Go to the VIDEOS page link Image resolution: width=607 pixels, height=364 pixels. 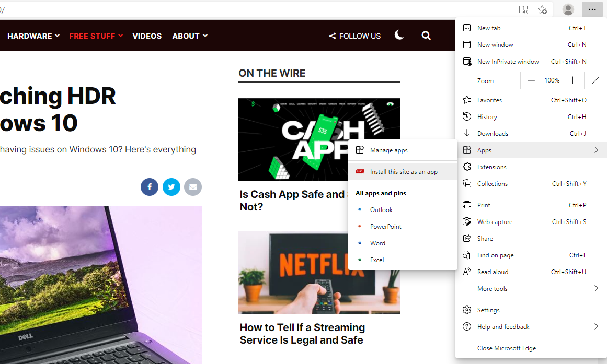[147, 36]
